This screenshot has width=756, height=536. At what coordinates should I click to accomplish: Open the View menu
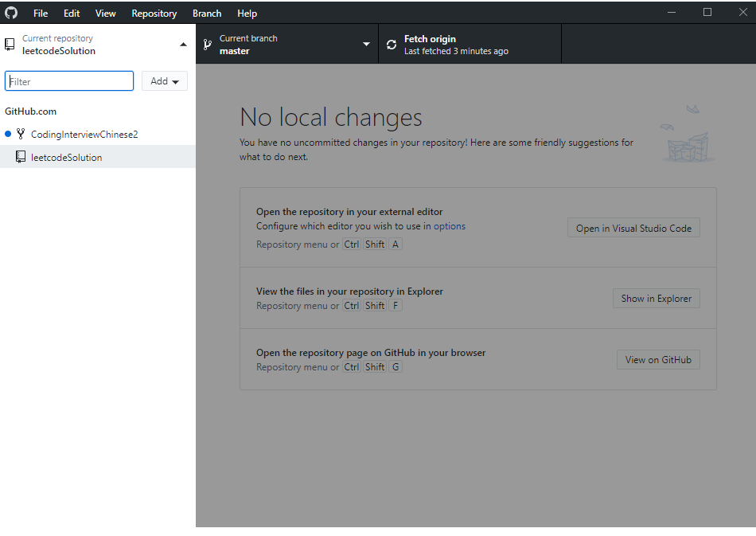click(x=105, y=13)
